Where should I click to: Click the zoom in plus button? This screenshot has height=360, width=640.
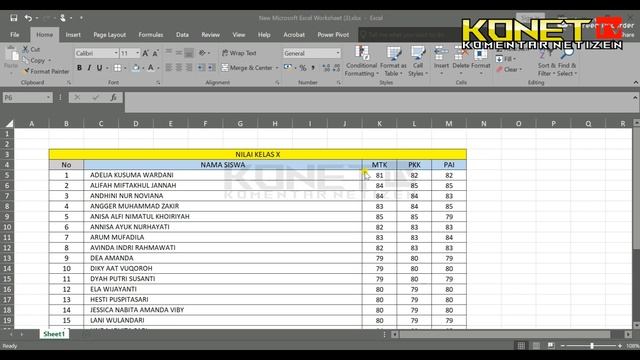click(x=620, y=346)
